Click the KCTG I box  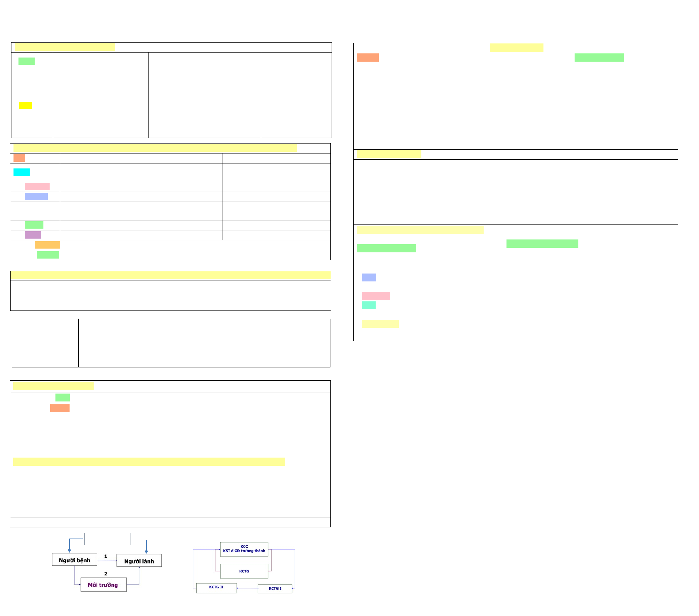[x=275, y=589]
